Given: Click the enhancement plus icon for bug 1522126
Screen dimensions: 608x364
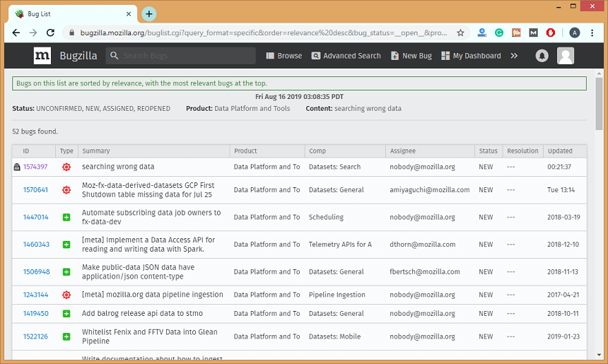Looking at the screenshot, I should (x=66, y=336).
